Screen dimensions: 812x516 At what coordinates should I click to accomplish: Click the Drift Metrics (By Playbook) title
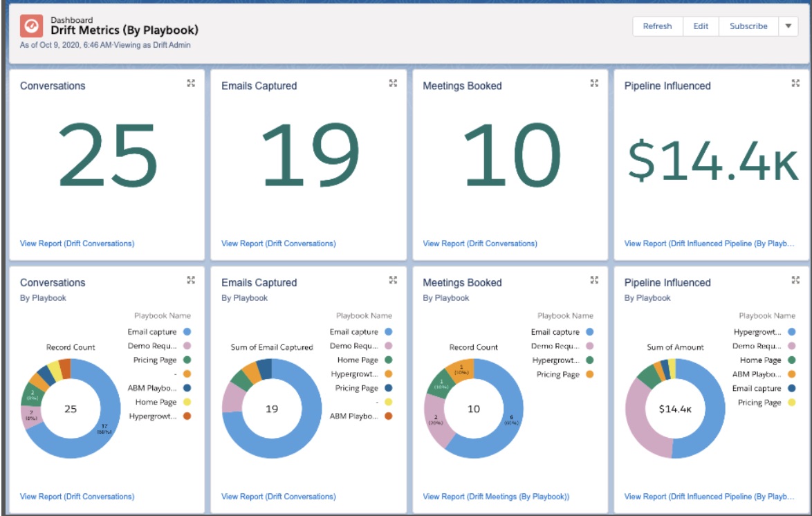coord(124,30)
